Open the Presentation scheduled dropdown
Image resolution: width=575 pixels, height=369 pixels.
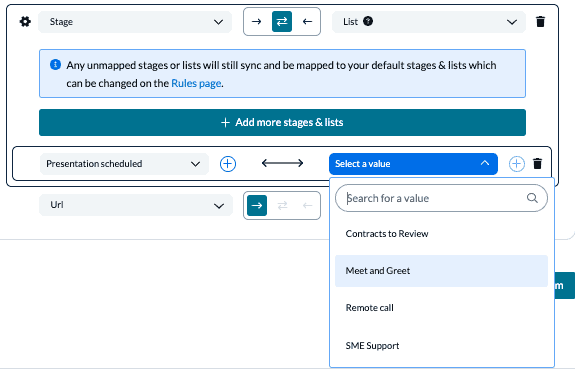(124, 164)
